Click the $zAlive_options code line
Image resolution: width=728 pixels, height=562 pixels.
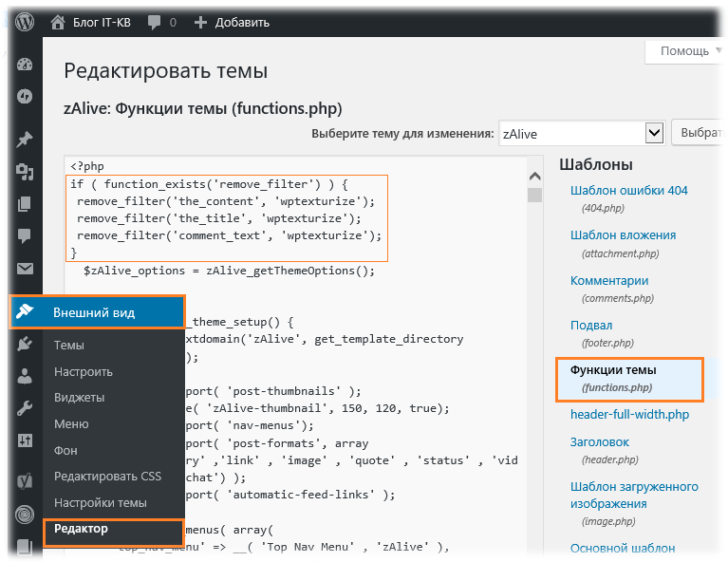click(x=229, y=271)
